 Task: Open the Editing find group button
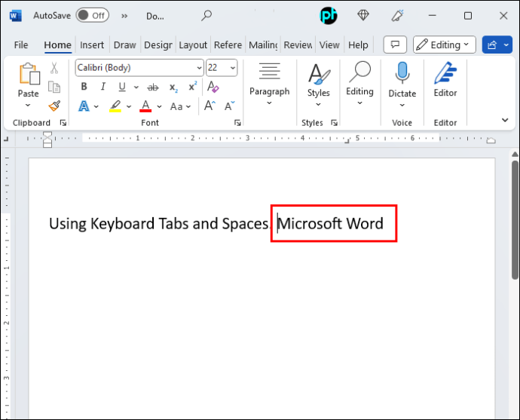pyautogui.click(x=359, y=84)
